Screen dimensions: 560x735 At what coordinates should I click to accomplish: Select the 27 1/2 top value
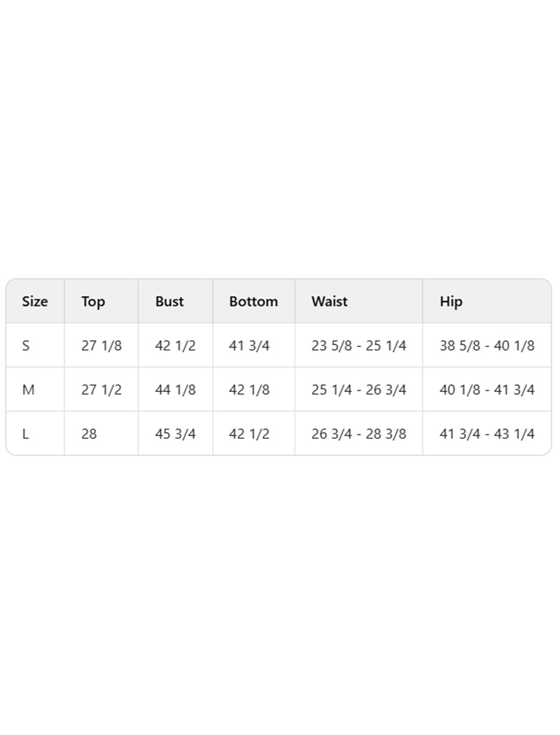click(x=101, y=389)
